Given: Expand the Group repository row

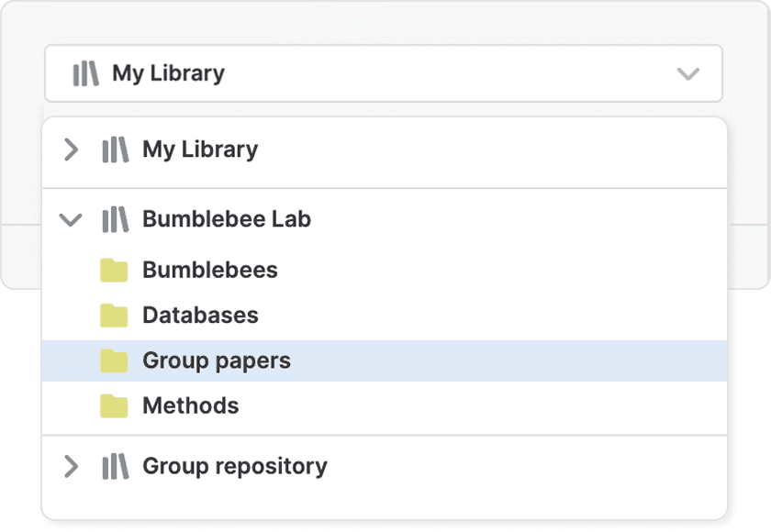Looking at the screenshot, I should point(71,466).
